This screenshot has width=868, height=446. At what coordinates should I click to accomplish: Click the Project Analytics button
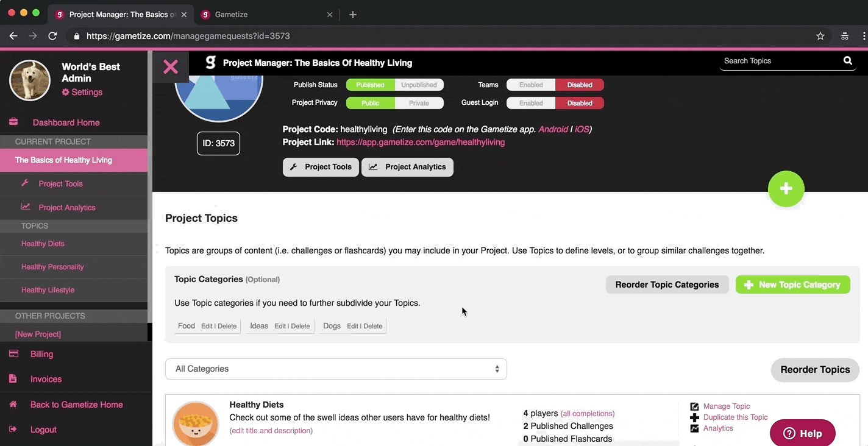tap(407, 167)
